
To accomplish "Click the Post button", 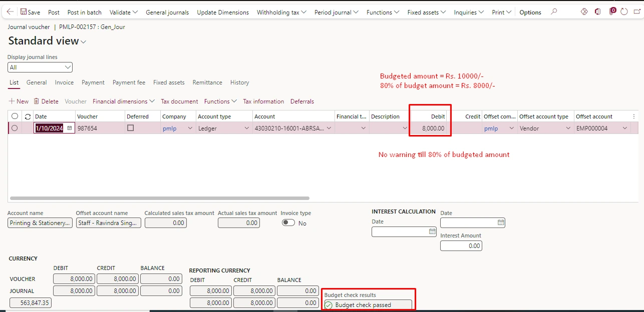I will [x=54, y=12].
